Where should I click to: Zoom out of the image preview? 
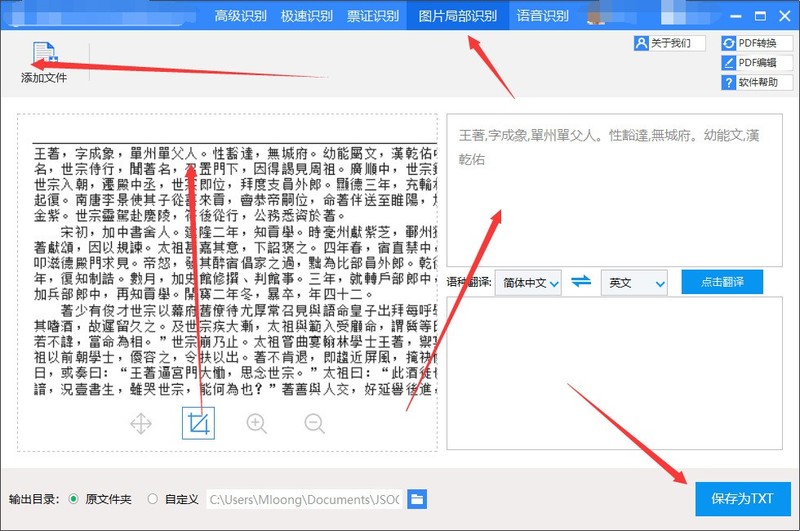pos(314,423)
